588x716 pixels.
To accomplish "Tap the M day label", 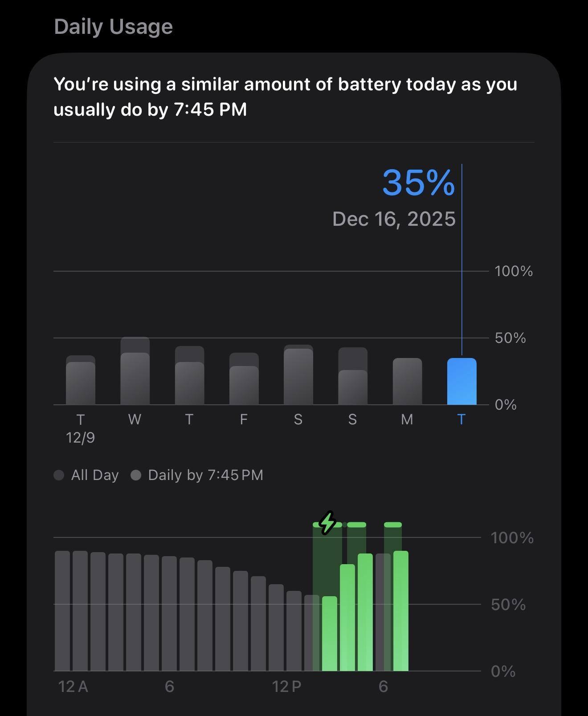I will point(407,419).
